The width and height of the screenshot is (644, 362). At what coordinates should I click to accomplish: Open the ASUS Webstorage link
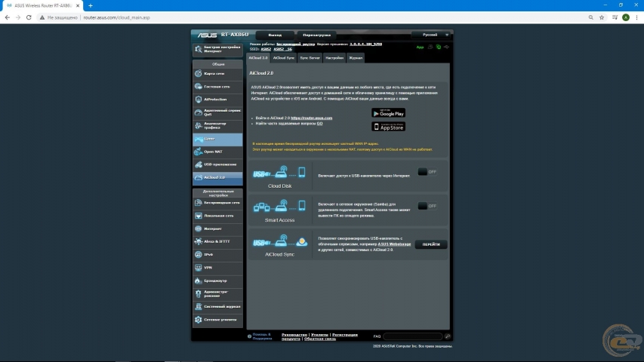tap(394, 244)
